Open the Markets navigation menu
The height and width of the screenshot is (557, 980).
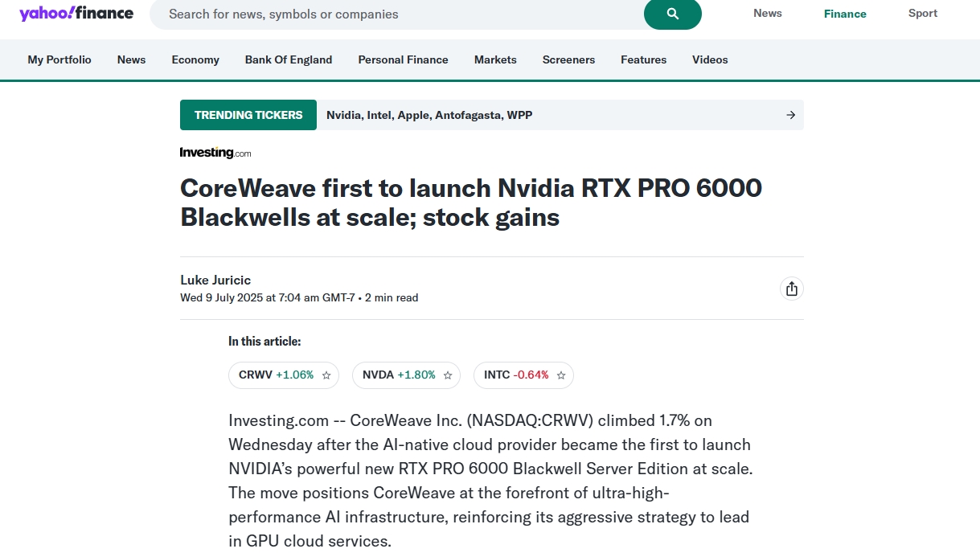495,59
